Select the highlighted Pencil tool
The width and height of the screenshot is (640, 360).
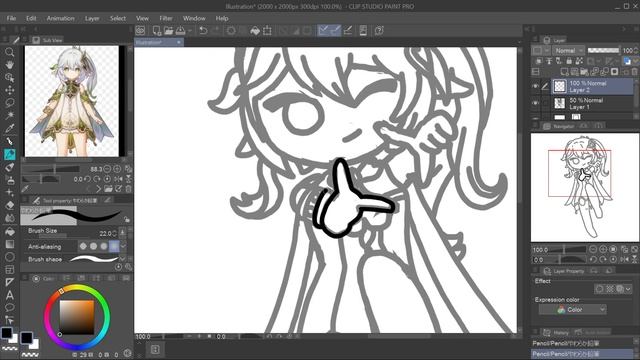(x=9, y=154)
